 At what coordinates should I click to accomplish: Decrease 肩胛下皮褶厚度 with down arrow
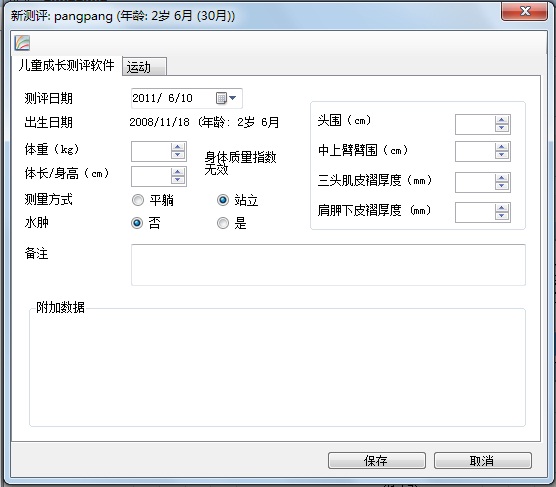coord(501,216)
